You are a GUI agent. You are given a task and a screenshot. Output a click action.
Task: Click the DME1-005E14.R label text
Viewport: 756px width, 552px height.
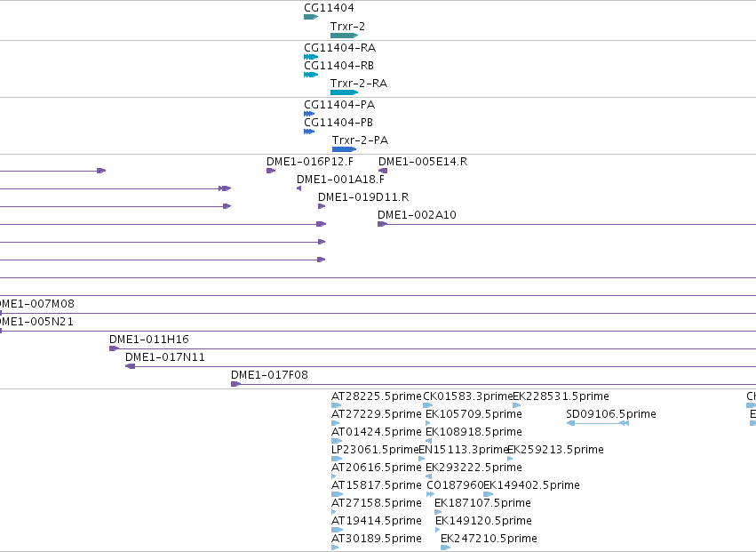pos(423,162)
